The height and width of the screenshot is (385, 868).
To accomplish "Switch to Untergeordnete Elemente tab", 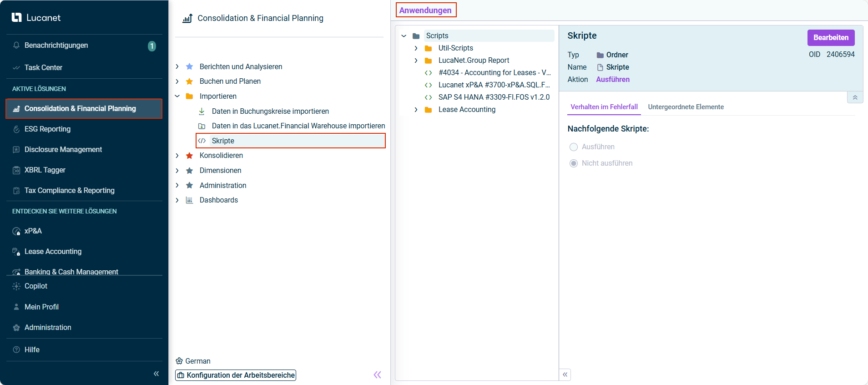I will click(686, 107).
